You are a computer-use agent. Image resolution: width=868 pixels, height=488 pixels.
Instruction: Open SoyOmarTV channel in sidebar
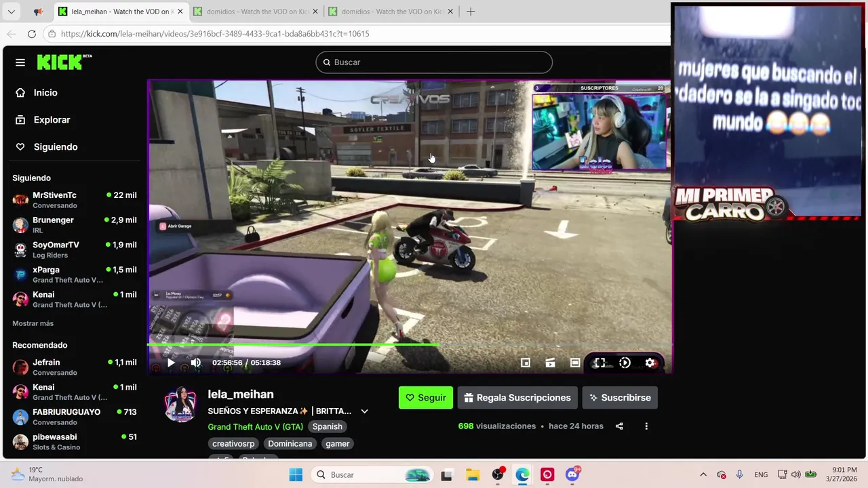coord(75,249)
